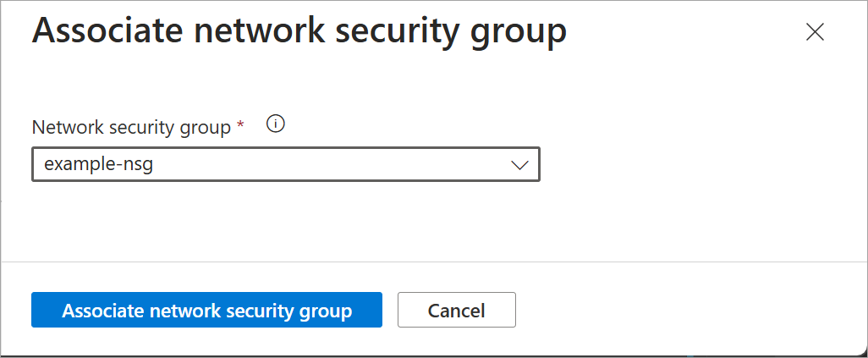The width and height of the screenshot is (868, 358).
Task: Click the downward caret inside the combo box
Action: point(519,165)
